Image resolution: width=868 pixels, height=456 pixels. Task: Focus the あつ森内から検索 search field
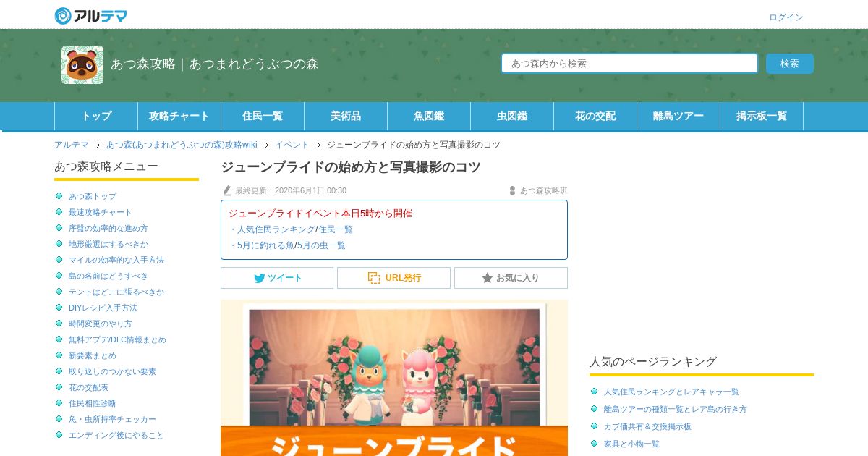click(629, 64)
